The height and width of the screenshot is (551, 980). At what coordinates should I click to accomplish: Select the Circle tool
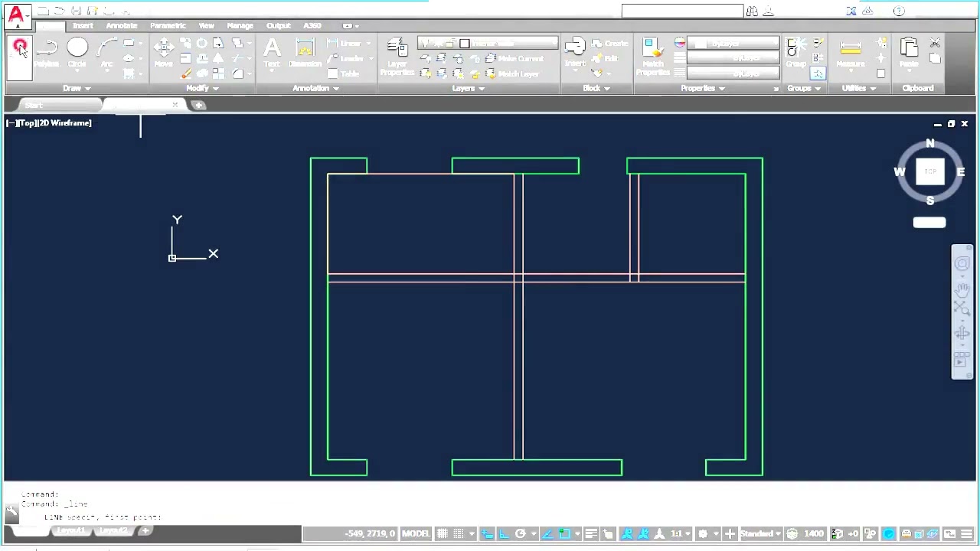click(x=77, y=52)
